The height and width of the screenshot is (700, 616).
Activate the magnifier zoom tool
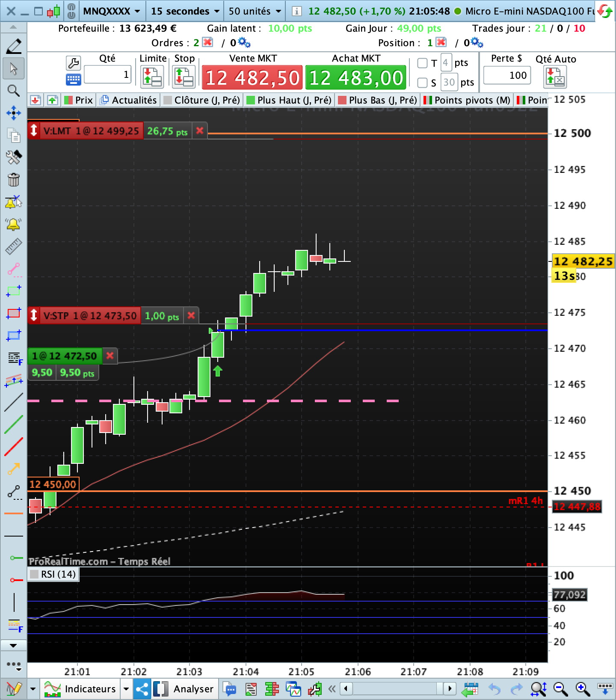coord(14,91)
